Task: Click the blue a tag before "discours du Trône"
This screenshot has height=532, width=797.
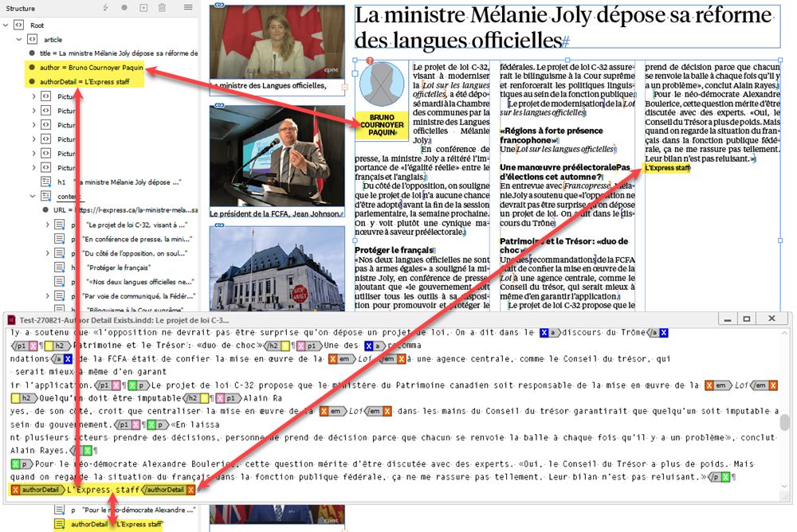Action: click(549, 333)
